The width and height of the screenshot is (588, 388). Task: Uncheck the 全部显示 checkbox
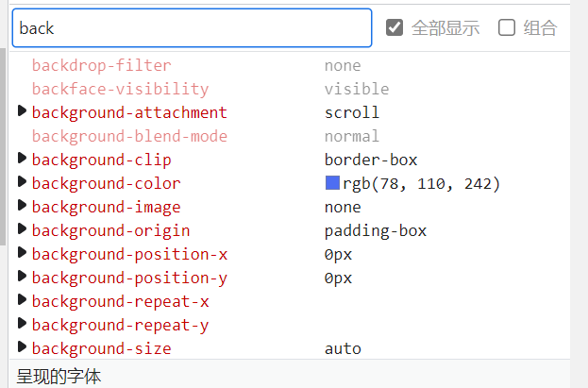pos(395,27)
